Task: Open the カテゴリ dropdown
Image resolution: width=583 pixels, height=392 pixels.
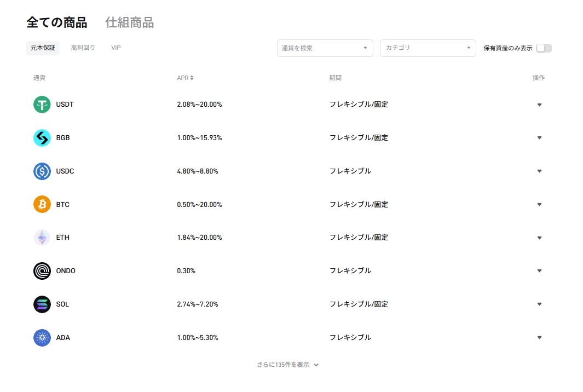Action: tap(428, 48)
